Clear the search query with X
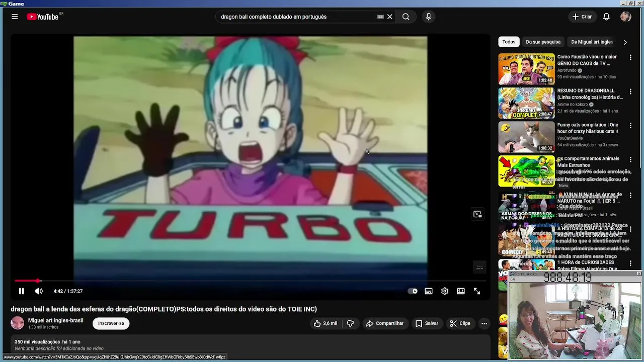 [390, 17]
